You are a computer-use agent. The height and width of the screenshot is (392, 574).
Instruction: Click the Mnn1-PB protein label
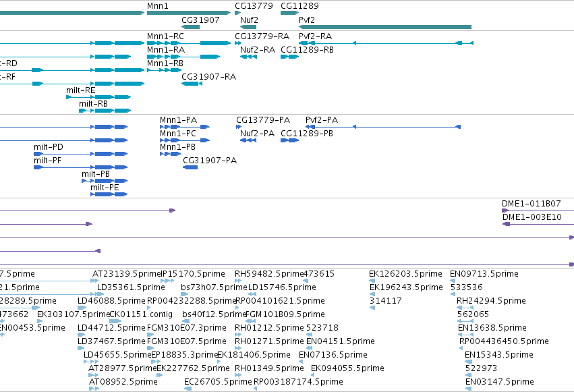tap(177, 147)
